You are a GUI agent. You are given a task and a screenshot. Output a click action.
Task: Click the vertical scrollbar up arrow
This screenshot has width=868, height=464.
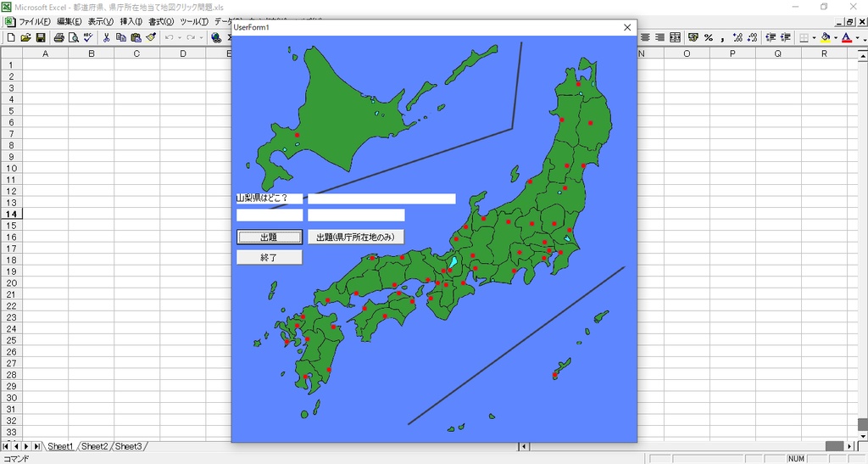(x=862, y=55)
